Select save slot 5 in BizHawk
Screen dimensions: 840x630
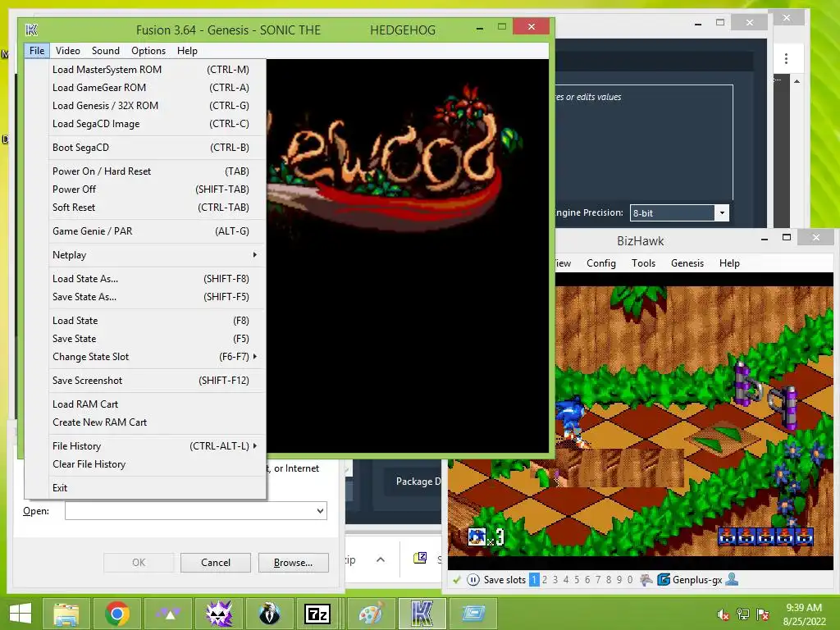(577, 580)
